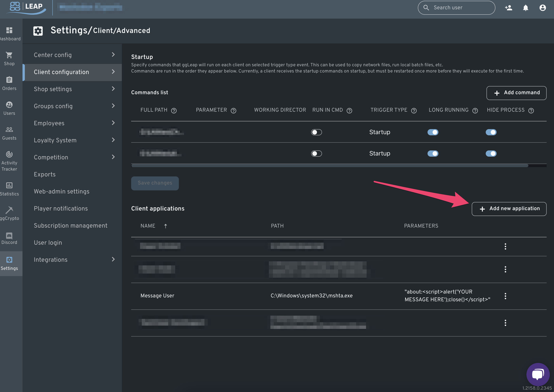554x392 pixels.
Task: Expand Center config submenu
Action: (113, 54)
